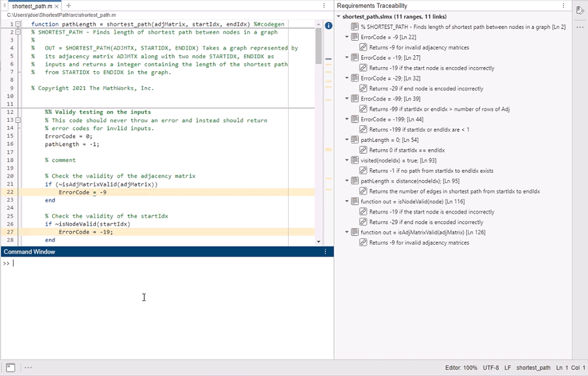Open the Requirements Traceability panel menu icon

pos(563,5)
